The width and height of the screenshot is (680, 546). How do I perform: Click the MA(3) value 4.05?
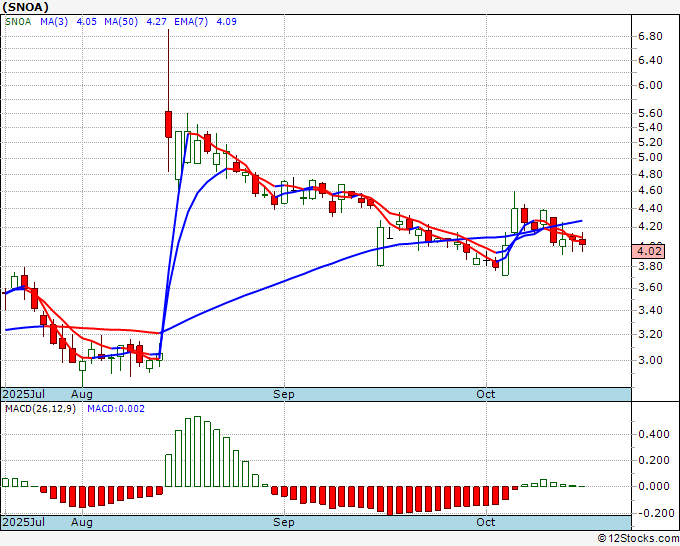click(86, 21)
